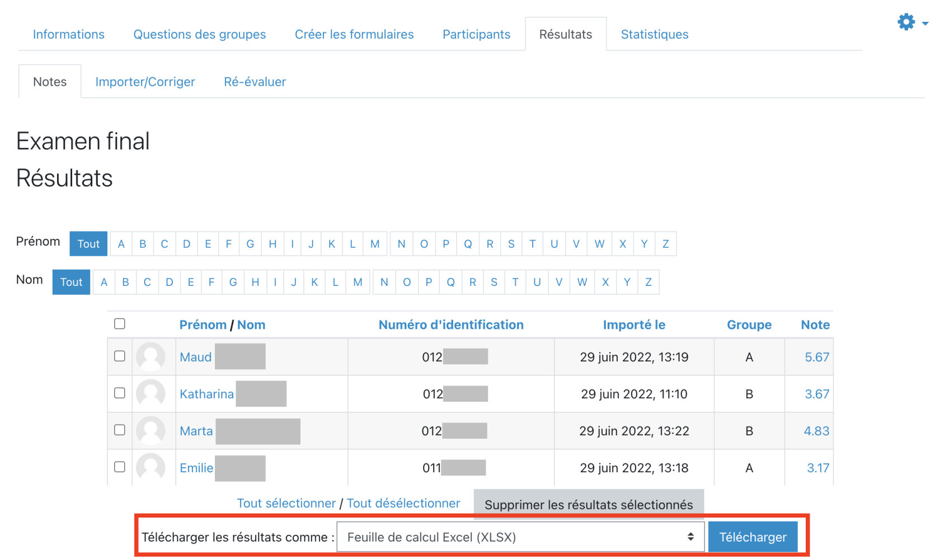
Task: Filter Prénom by letter M
Action: (x=375, y=244)
